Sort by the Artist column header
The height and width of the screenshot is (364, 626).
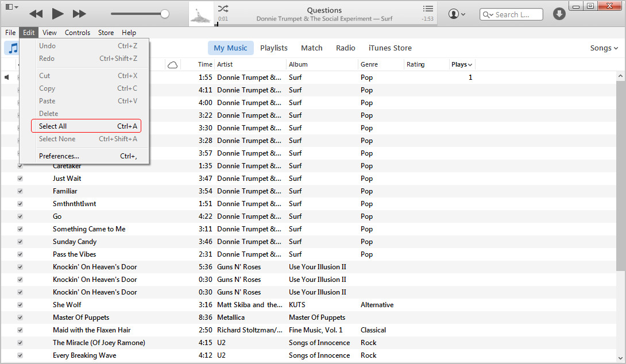[225, 65]
